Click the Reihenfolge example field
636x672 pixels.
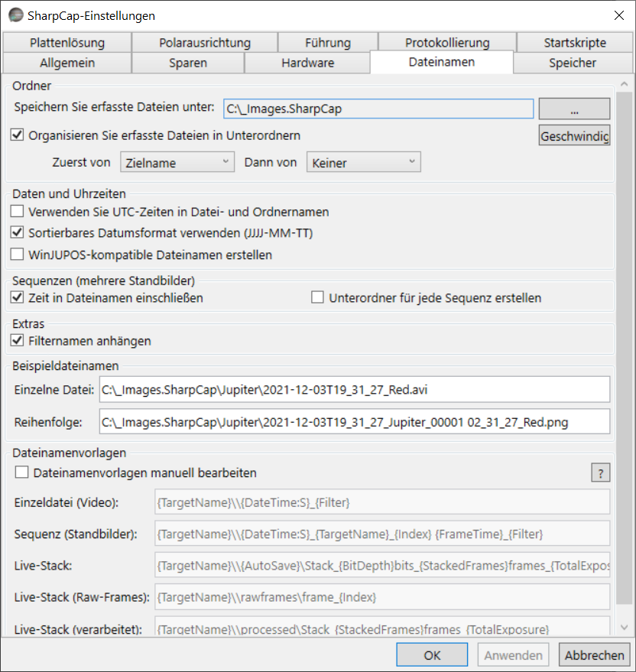tap(355, 422)
